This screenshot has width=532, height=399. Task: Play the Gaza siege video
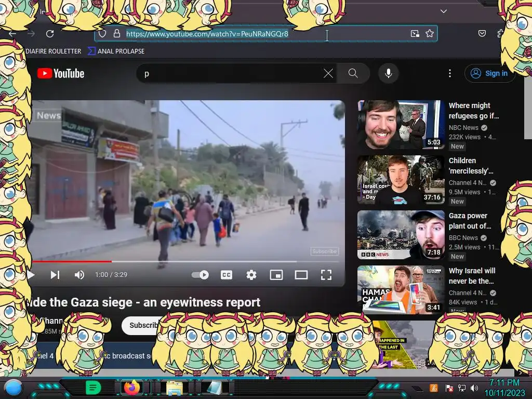pyautogui.click(x=31, y=275)
